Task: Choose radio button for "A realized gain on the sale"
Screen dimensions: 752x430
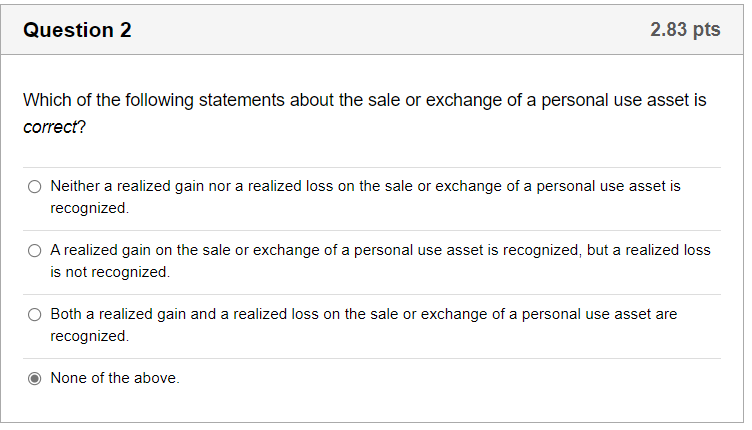Action: (35, 250)
